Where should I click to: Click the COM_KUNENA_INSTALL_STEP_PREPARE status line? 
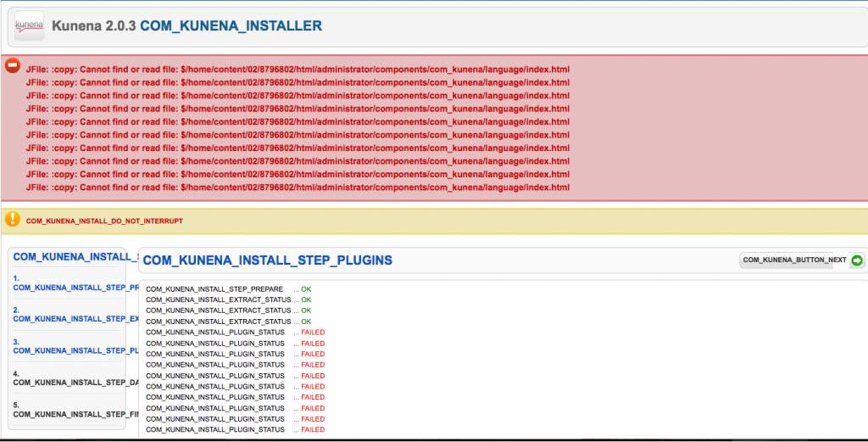pos(214,289)
